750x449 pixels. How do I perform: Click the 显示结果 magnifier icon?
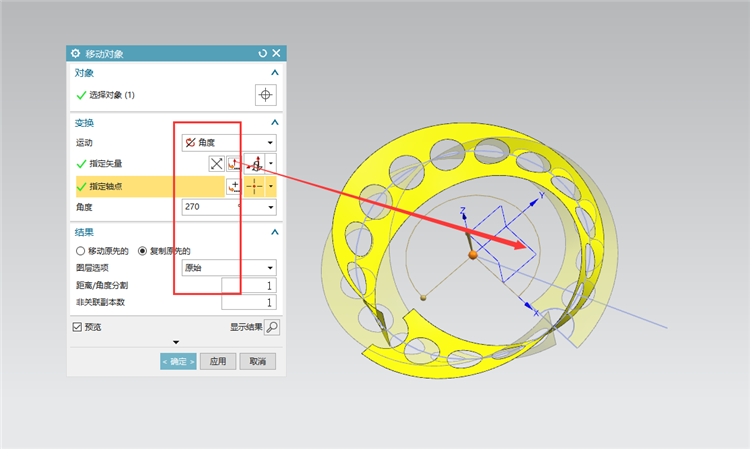272,327
